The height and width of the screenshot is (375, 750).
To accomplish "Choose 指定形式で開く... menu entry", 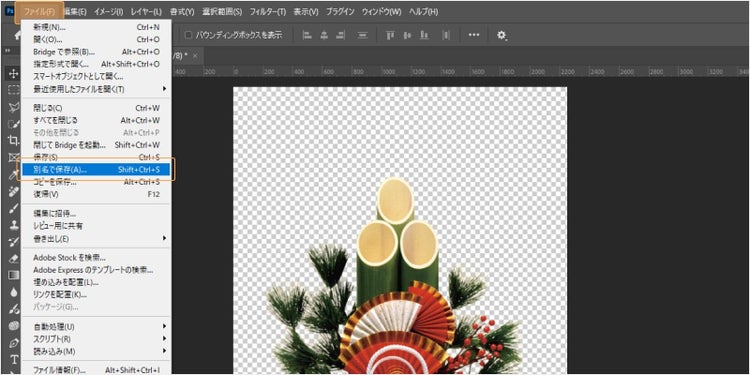I will [x=96, y=64].
